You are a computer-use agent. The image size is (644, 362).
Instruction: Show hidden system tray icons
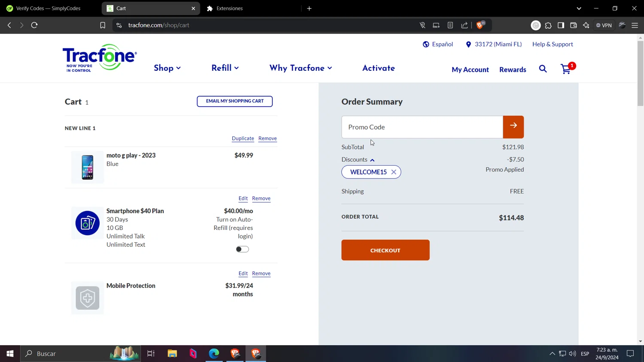[x=552, y=353]
